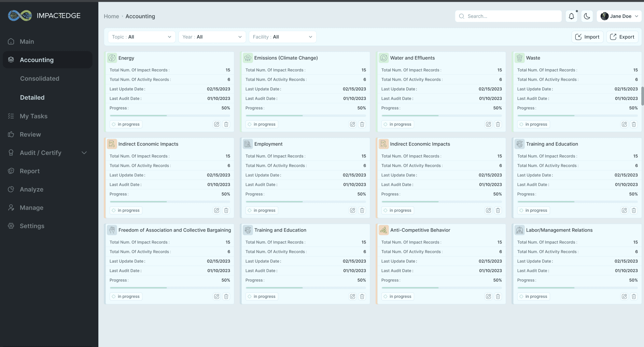Viewport: 644px width, 347px height.
Task: Go to Home breadcrumb link
Action: click(x=111, y=16)
